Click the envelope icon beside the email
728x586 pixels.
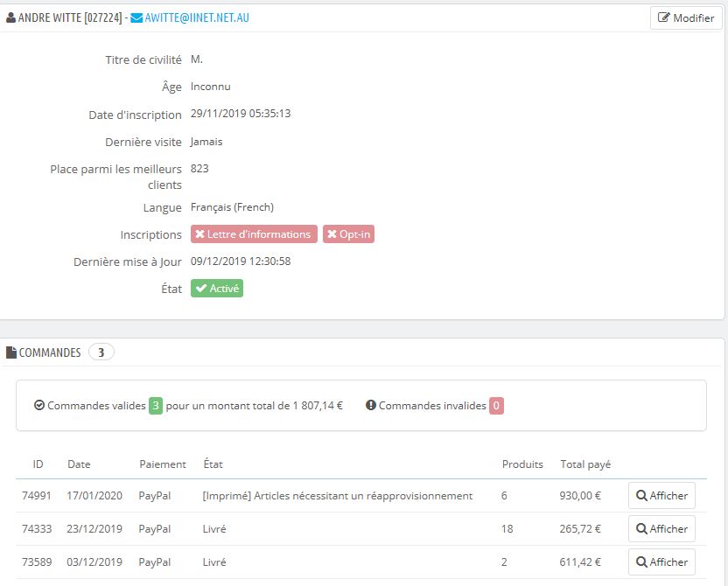136,17
